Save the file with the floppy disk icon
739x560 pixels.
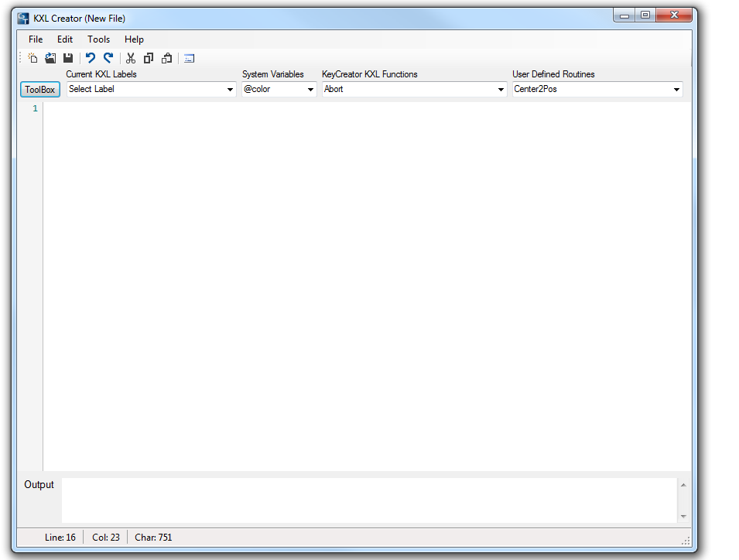click(68, 58)
